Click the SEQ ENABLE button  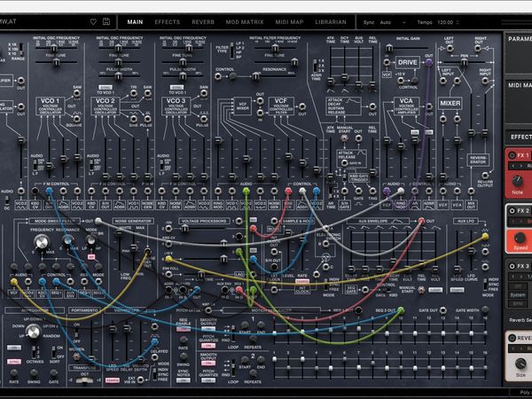click(x=184, y=329)
